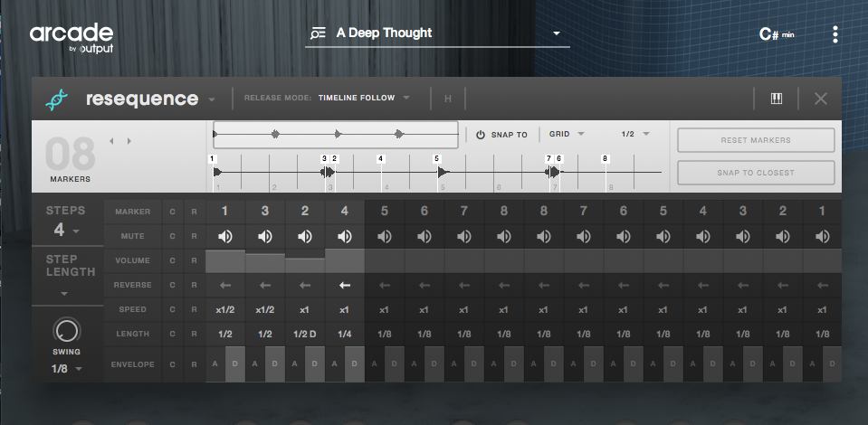Click Snap To Closest button
This screenshot has height=425, width=868.
756,173
